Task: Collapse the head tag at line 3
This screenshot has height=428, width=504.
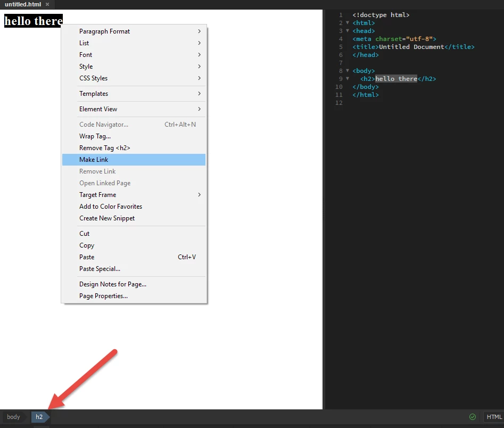Action: pos(347,31)
